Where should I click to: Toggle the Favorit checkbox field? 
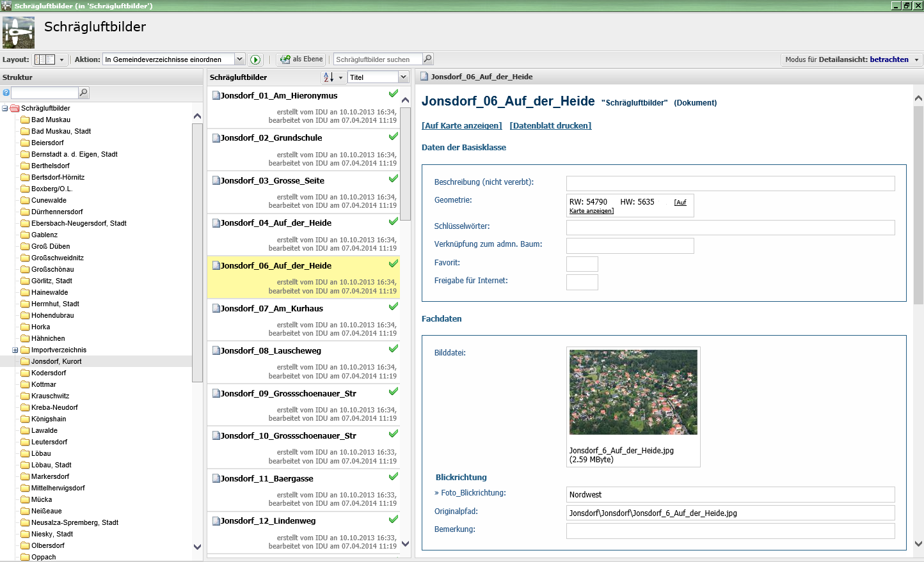pyautogui.click(x=582, y=263)
